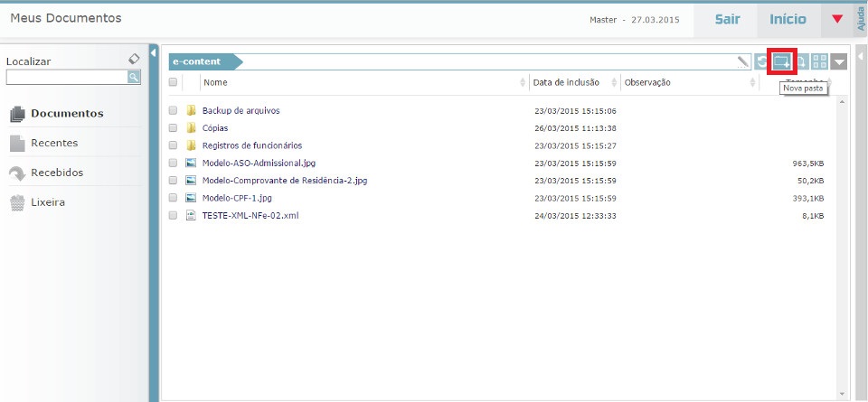Open Modelo-CPF-1.jpg

237,198
